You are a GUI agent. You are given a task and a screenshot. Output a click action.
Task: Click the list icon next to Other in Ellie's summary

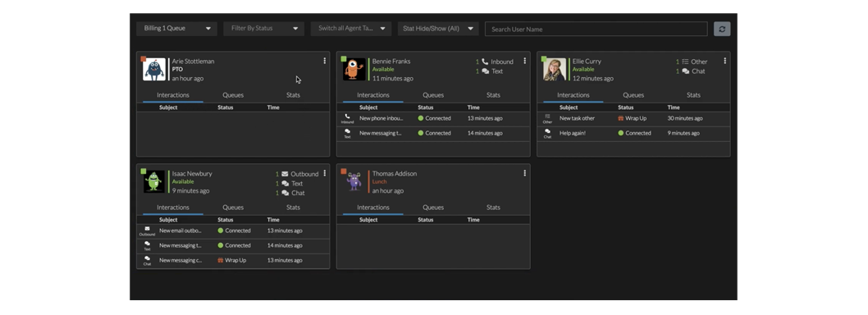(685, 62)
